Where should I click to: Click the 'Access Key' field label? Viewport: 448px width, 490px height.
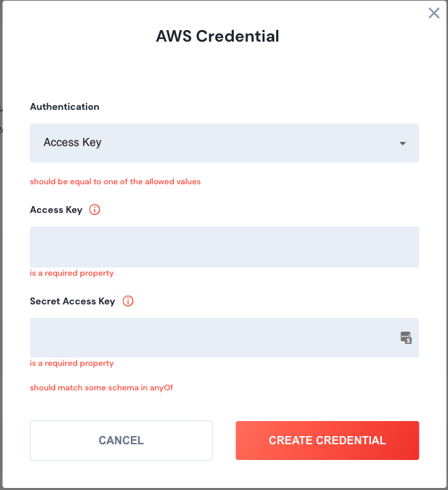pyautogui.click(x=56, y=210)
